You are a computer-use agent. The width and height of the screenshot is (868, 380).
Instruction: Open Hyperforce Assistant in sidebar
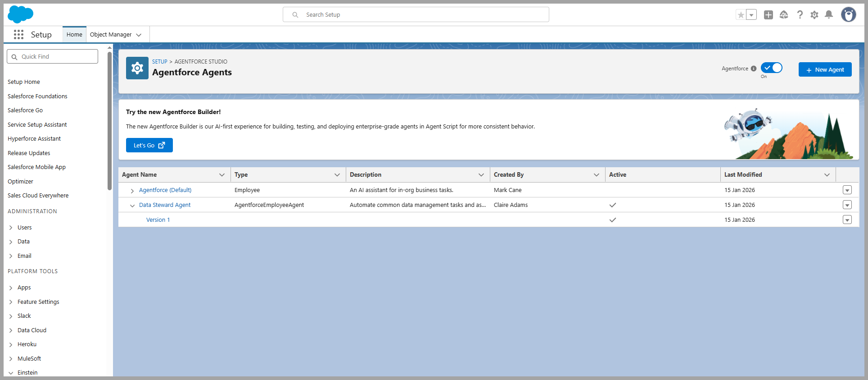[x=34, y=139]
